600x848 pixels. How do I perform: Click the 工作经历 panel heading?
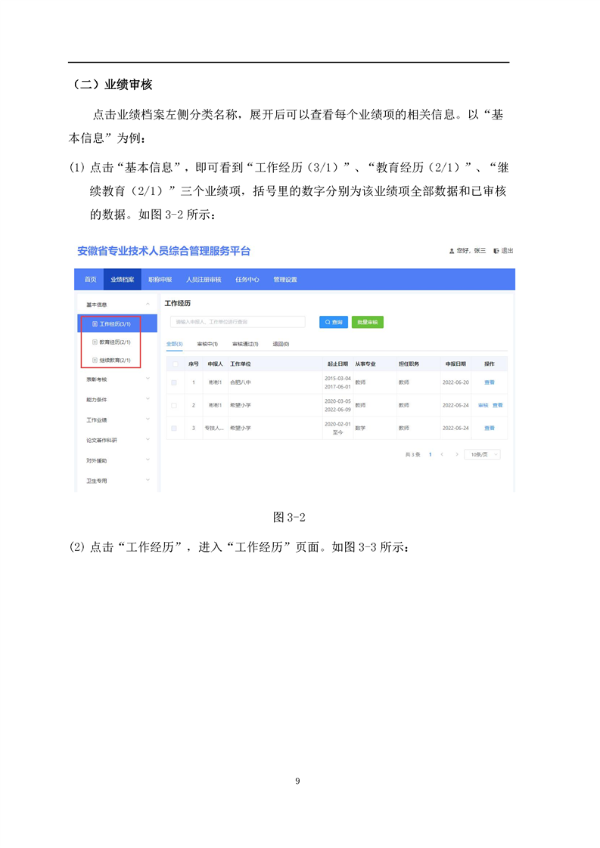pyautogui.click(x=177, y=303)
